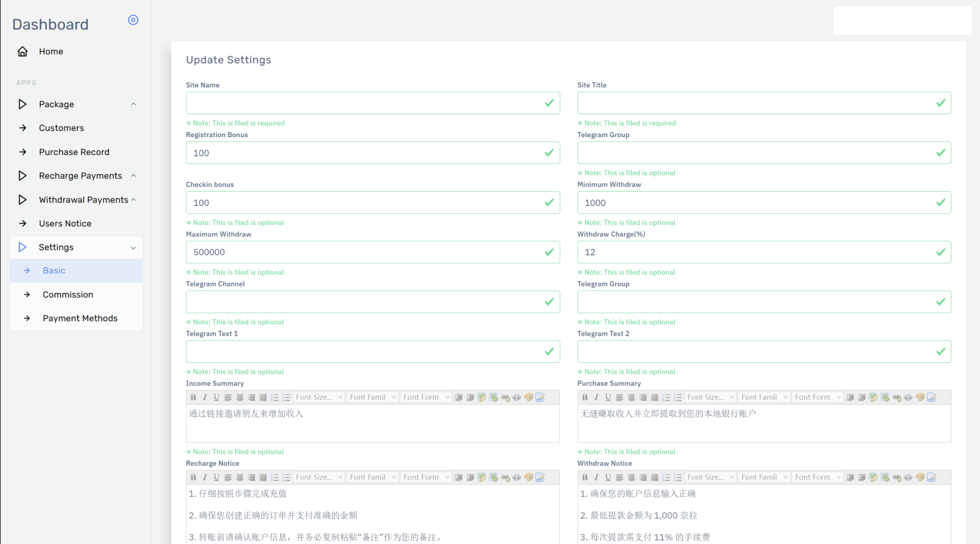
Task: Click insert link icon in Income Summary toolbar
Action: 505,397
